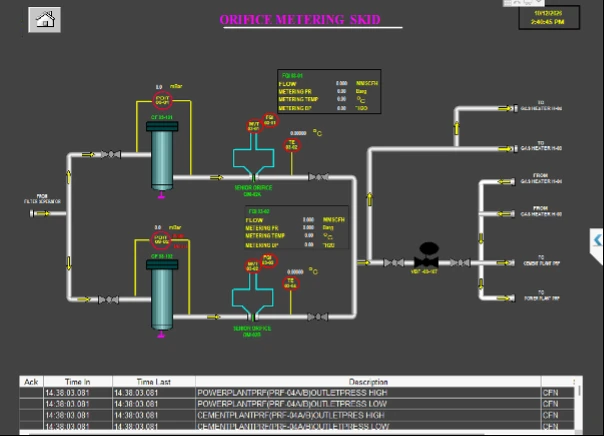604x436 pixels.
Task: Open the lower stream TE temperature element bubble
Action: (x=290, y=283)
